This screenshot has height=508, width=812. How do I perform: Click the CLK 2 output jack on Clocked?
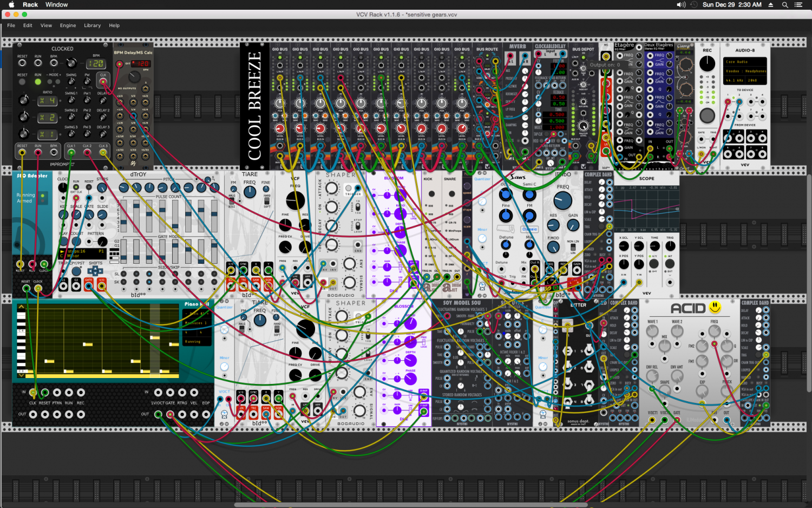point(87,153)
